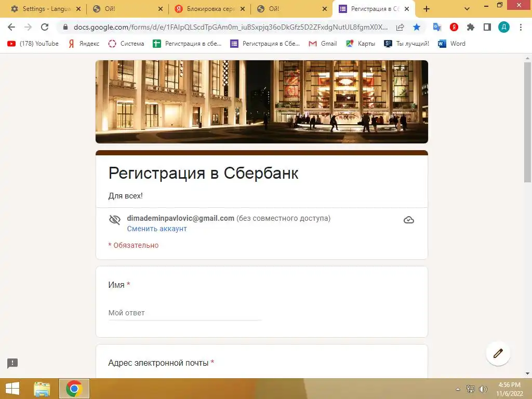
Task: Open the YouTube bookmark
Action: [x=33, y=44]
